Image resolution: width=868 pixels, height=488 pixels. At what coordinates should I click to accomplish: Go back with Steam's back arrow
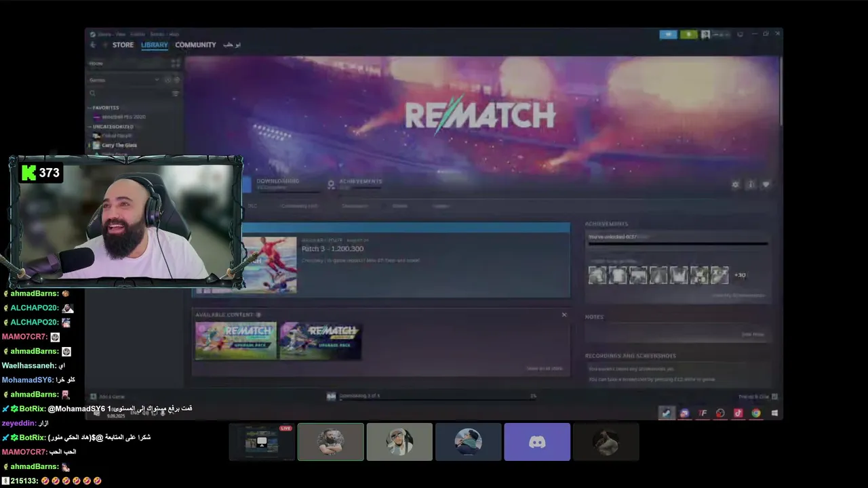(x=93, y=45)
